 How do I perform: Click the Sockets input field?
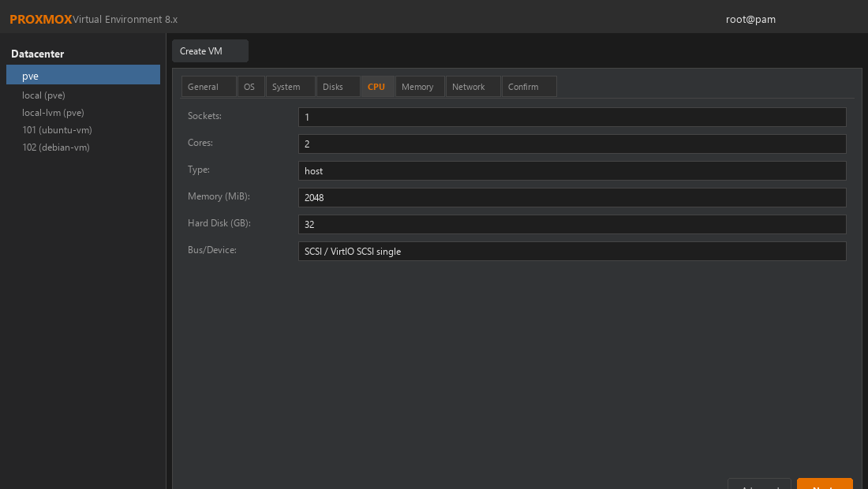tap(572, 118)
